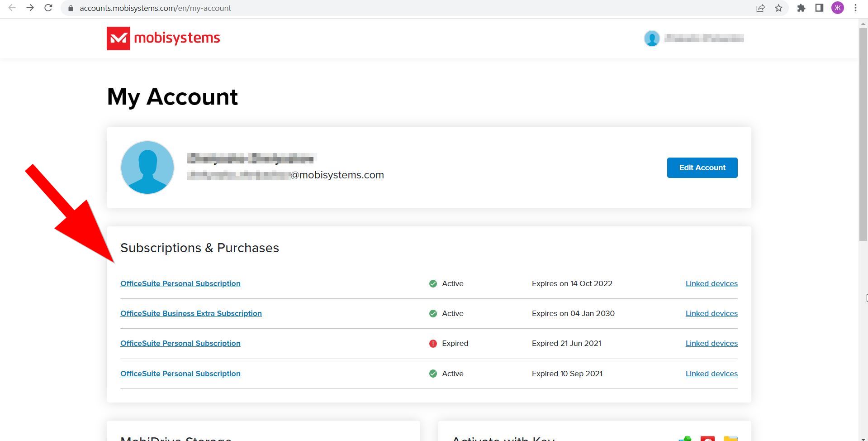The width and height of the screenshot is (868, 441).
Task: Click the header user avatar icon
Action: (652, 38)
